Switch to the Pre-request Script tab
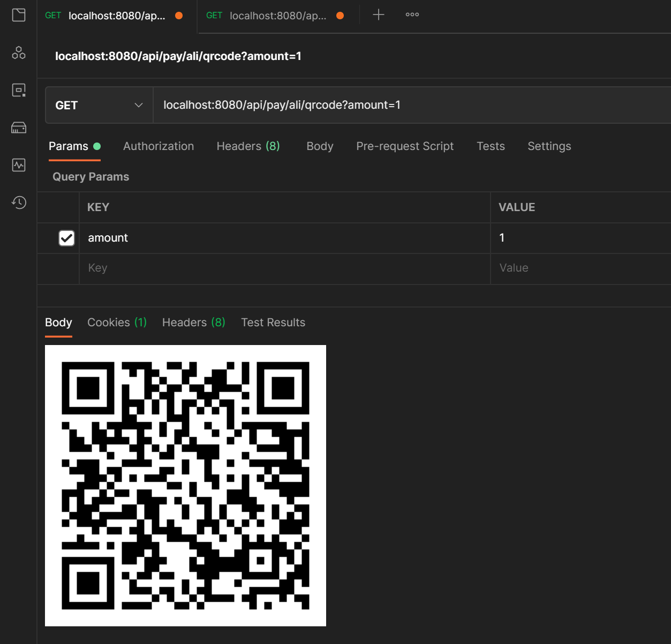 point(405,146)
